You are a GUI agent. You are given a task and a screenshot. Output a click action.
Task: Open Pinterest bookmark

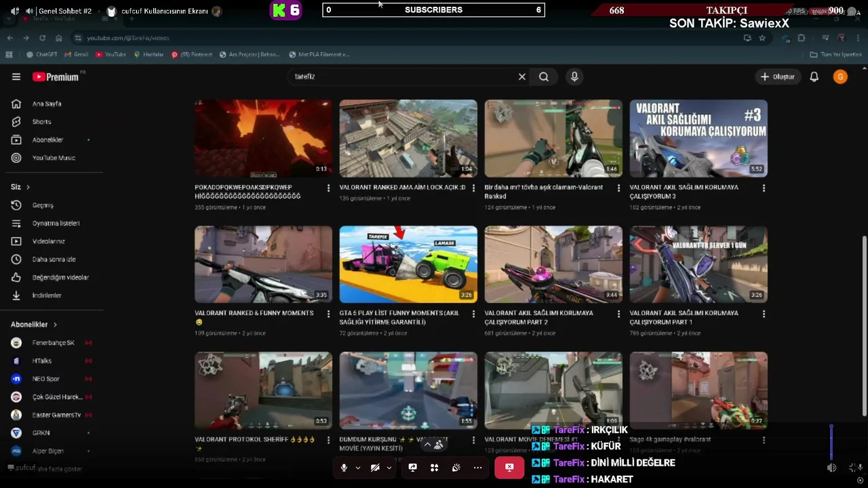192,54
